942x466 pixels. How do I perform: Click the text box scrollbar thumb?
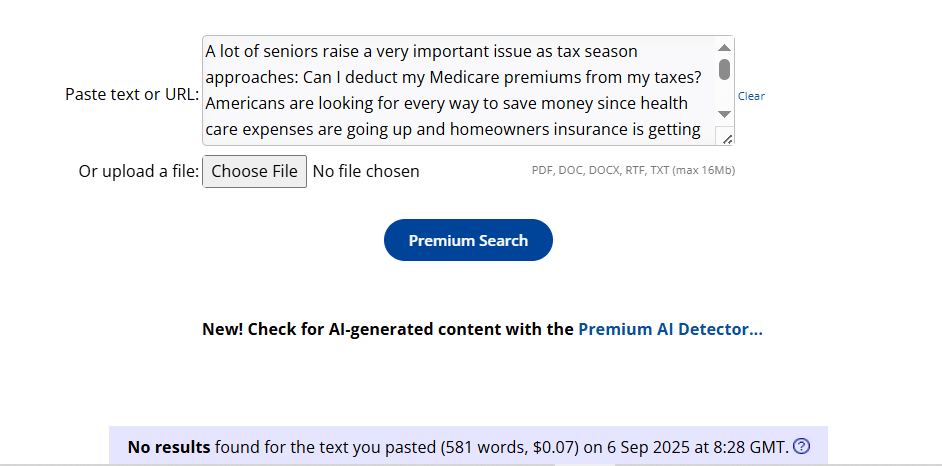(x=725, y=69)
